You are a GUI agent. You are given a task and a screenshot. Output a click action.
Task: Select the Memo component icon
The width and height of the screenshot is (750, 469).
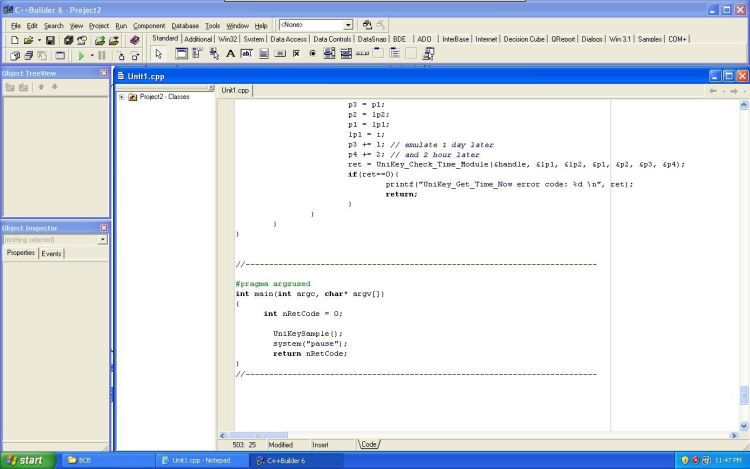pos(263,54)
